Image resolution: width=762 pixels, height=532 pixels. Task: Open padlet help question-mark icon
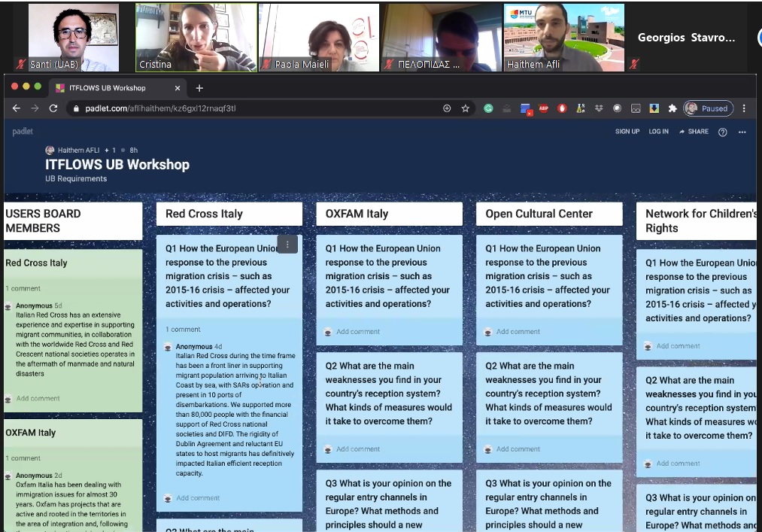(722, 132)
